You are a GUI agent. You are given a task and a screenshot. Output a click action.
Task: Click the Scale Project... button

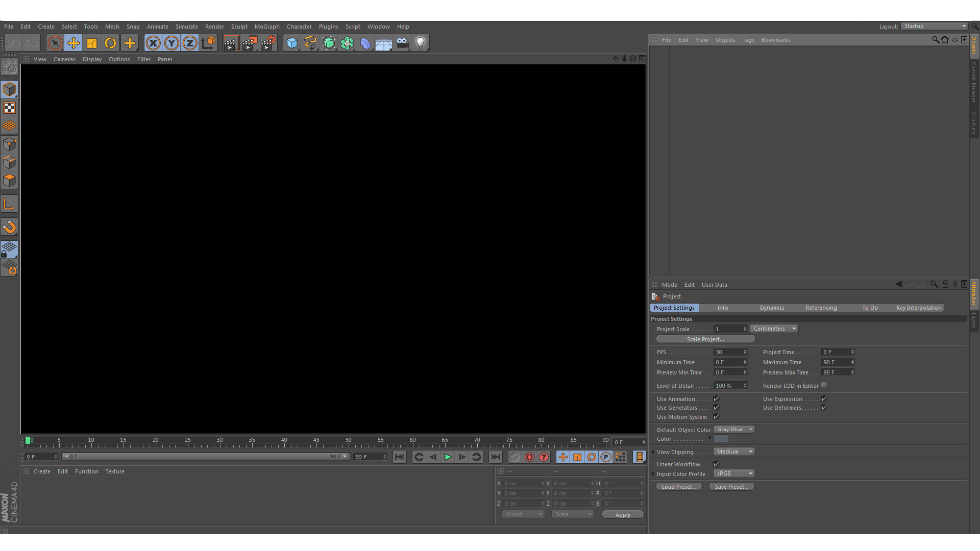[705, 339]
